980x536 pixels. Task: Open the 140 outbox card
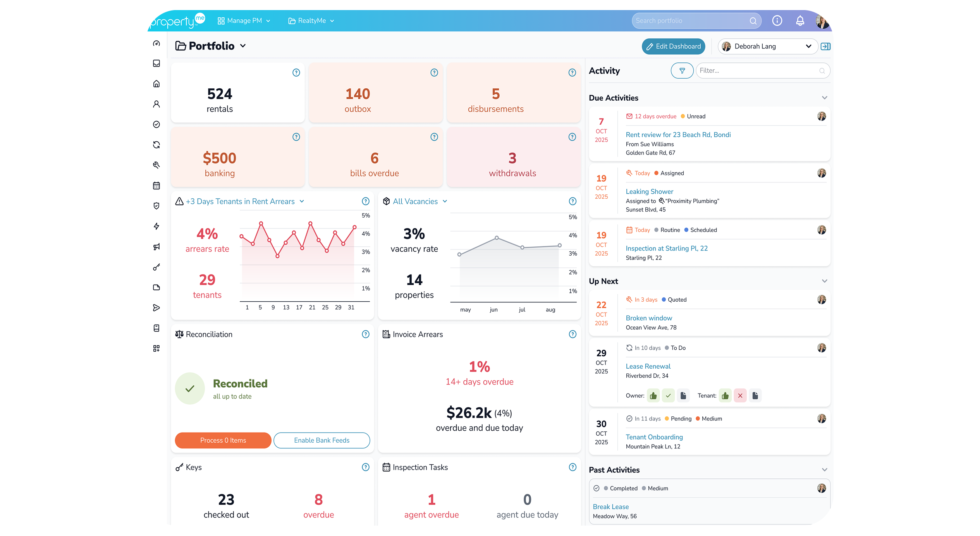(376, 93)
